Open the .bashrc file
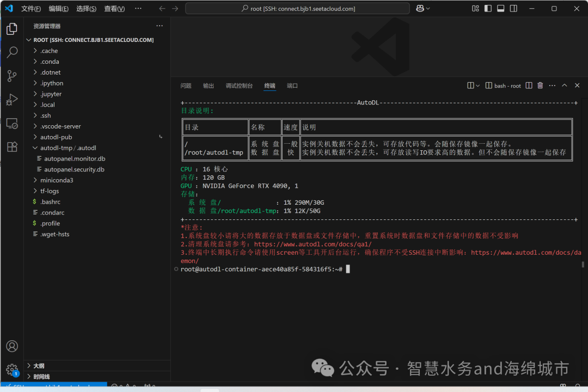 tap(97, 202)
